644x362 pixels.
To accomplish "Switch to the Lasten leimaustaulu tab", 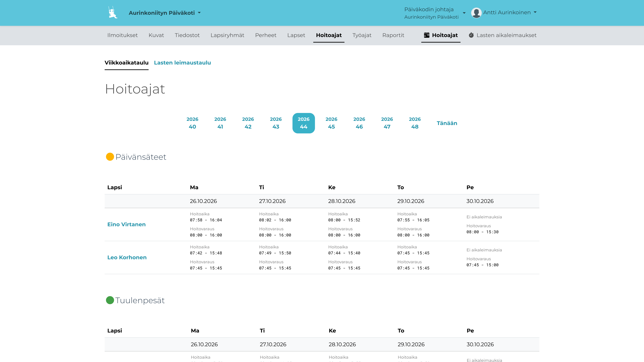I will [182, 63].
